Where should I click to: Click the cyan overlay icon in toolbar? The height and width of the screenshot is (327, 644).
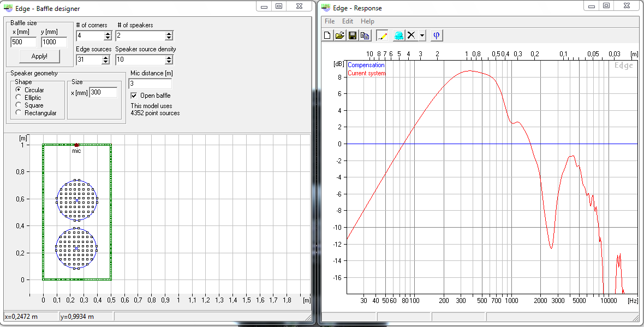(399, 35)
